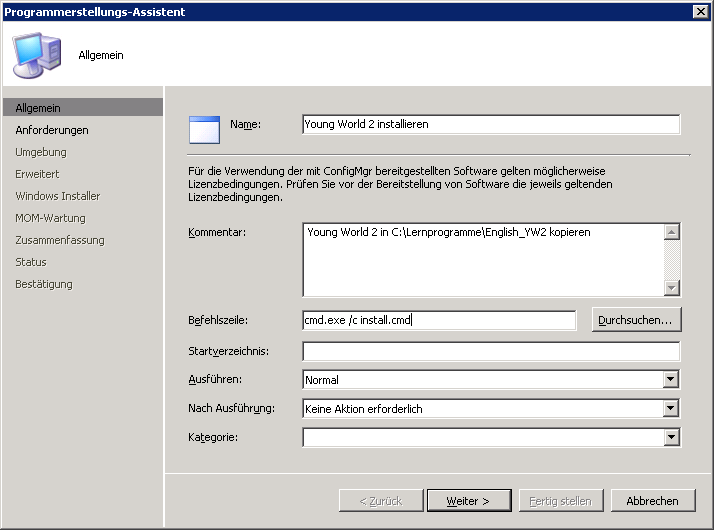Go to Windows Installer step
The width and height of the screenshot is (714, 530).
(x=58, y=196)
